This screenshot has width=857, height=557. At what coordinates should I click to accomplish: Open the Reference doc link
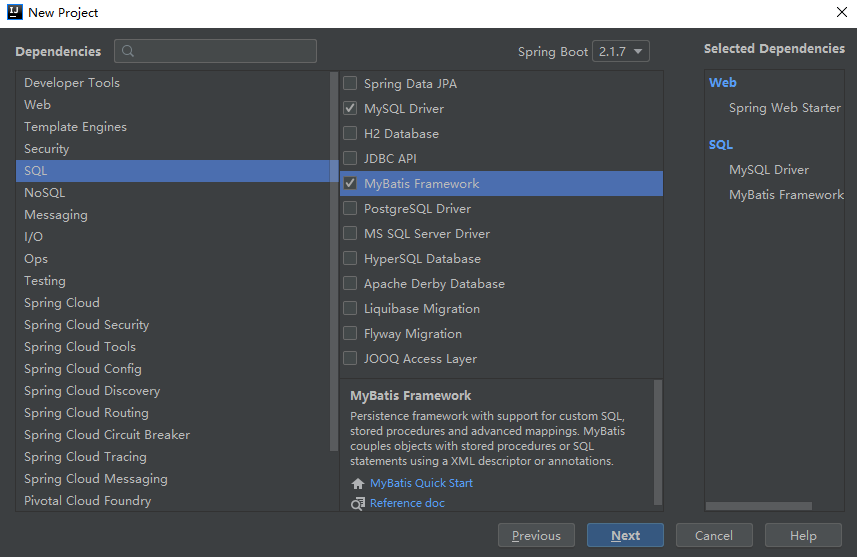coord(407,503)
